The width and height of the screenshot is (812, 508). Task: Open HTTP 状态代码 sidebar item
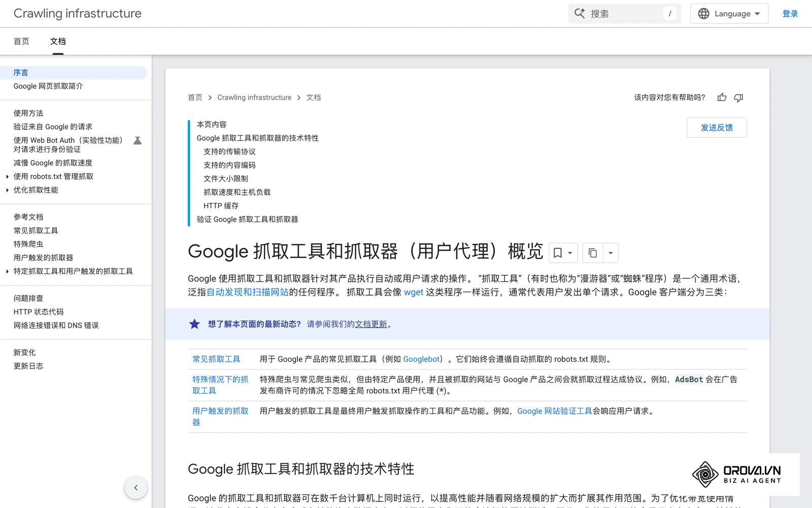coord(39,312)
